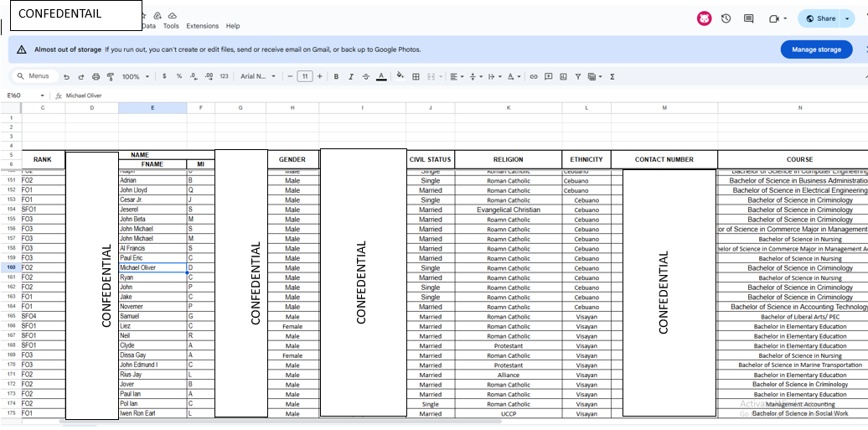868x430 pixels.
Task: Select column K header
Action: pyautogui.click(x=509, y=108)
